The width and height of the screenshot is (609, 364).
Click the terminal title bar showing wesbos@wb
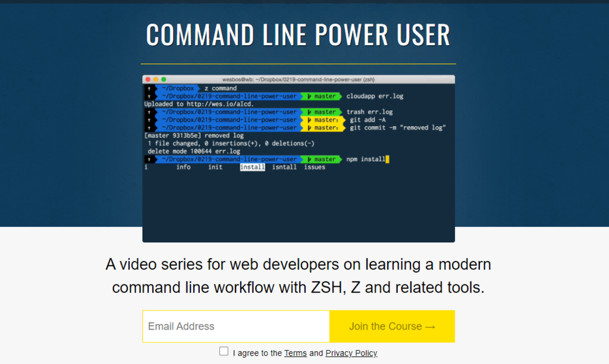pos(298,78)
